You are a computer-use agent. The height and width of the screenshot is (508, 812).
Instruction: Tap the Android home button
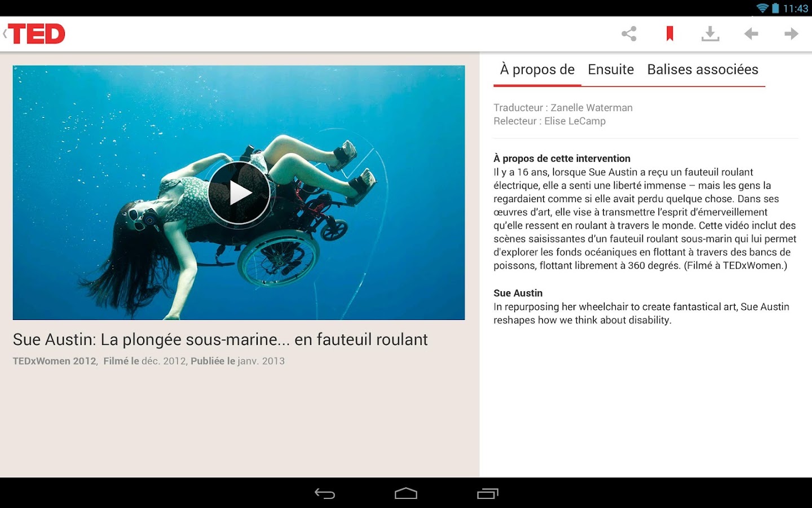click(x=406, y=493)
